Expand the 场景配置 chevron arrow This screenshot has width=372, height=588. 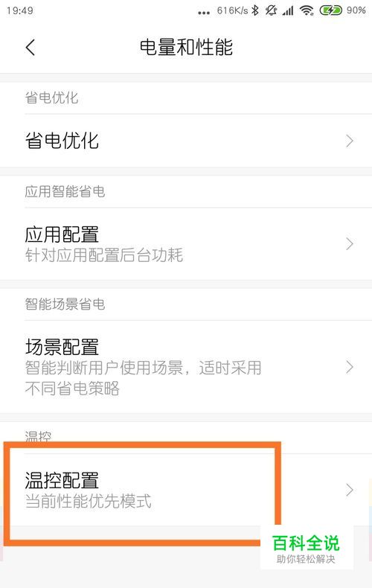pyautogui.click(x=350, y=367)
